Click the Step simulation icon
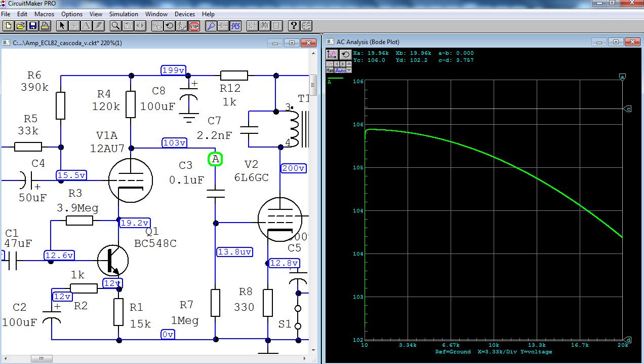Viewport: 644px width, 364px height. 182,26
